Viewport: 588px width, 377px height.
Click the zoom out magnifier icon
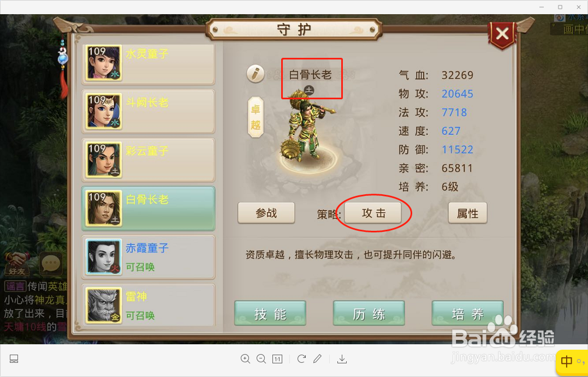261,359
